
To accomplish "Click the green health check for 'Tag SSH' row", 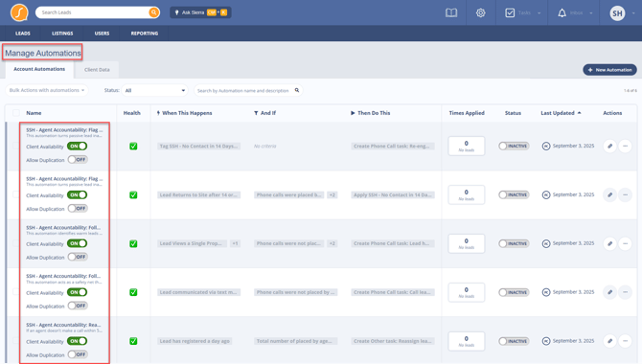I will click(x=133, y=147).
